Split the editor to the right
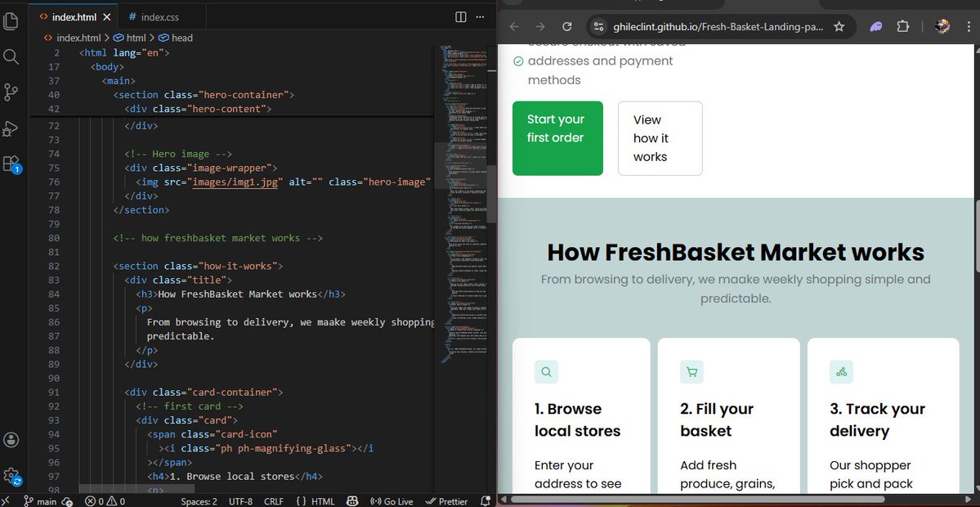Viewport: 980px width, 507px height. 461,17
